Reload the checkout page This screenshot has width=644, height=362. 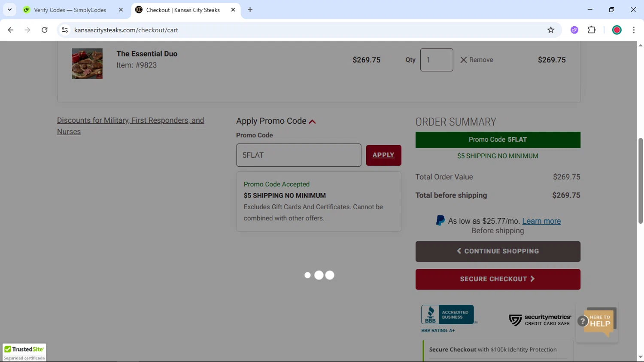(x=45, y=30)
